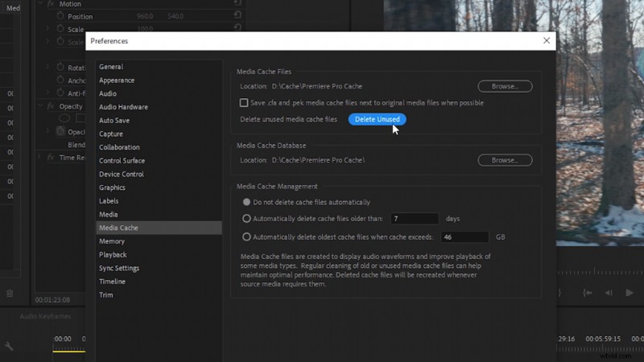
Task: Click the fx badge next to Opacity
Action: (51, 106)
